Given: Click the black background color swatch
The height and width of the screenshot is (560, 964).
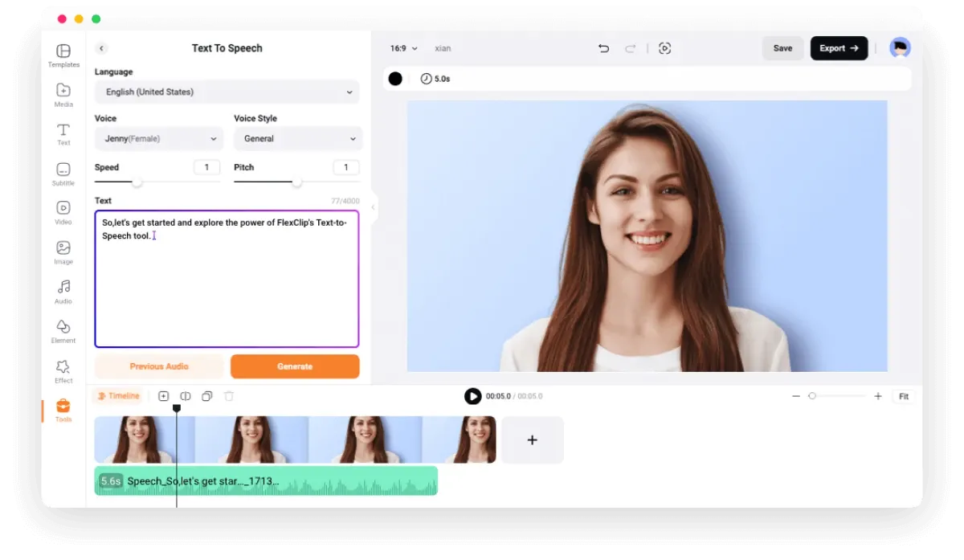Looking at the screenshot, I should coord(395,79).
